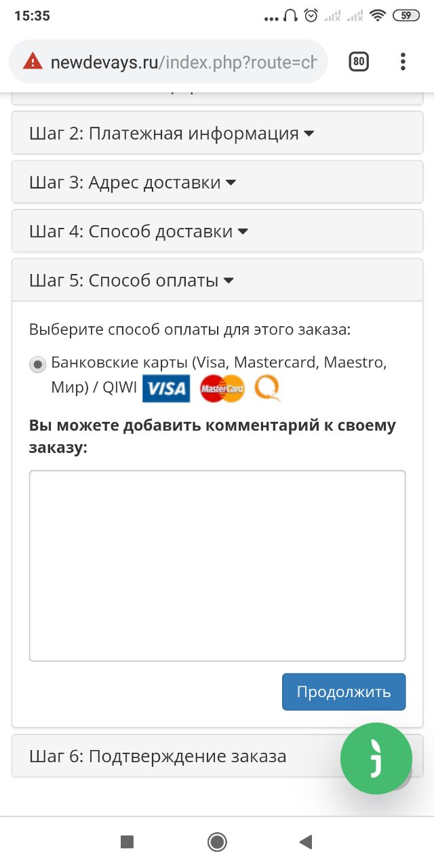
Task: Open the browser three-dot menu
Action: click(x=403, y=62)
